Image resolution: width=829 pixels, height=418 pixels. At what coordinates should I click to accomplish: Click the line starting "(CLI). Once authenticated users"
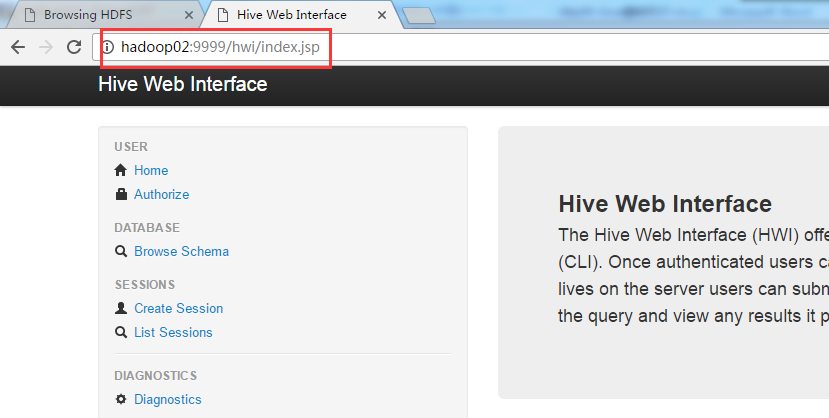[693, 262]
